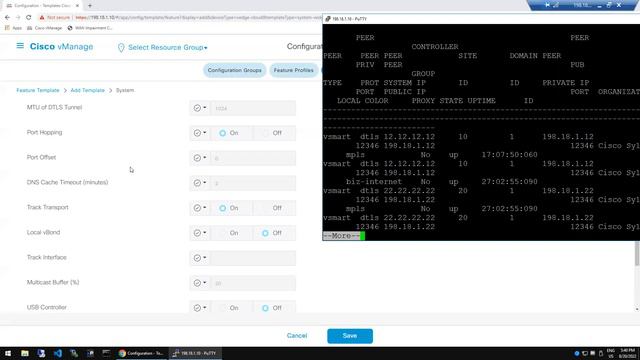640x360 pixels.
Task: Open Visual Studio Code from taskbar
Action: pyautogui.click(x=58, y=353)
